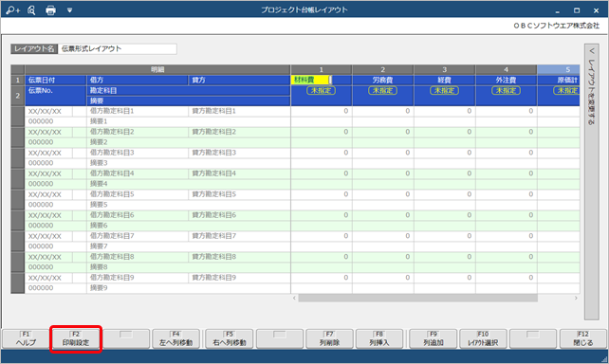
Task: Click the 明細 section header
Action: pyautogui.click(x=157, y=69)
